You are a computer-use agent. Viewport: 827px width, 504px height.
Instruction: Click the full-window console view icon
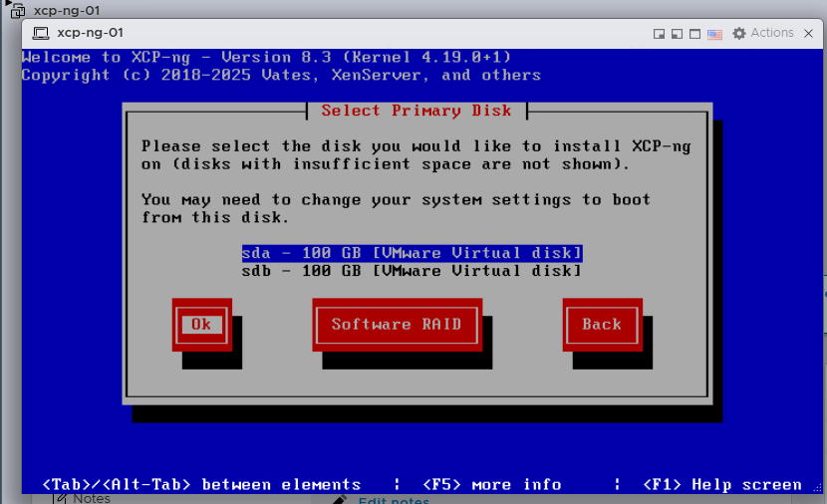tap(694, 34)
